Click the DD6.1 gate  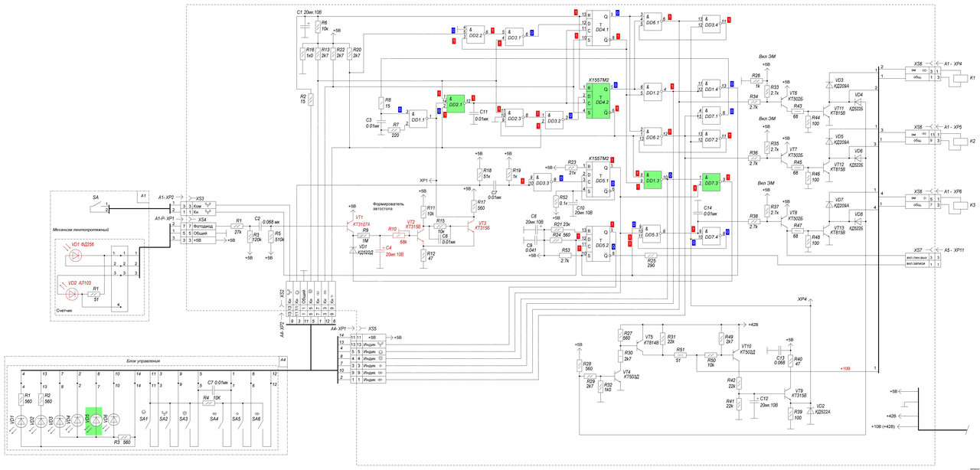click(652, 21)
